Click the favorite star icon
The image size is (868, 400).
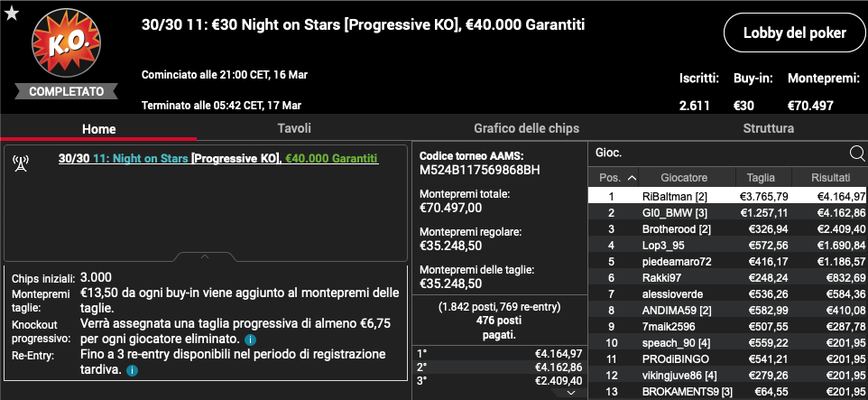click(x=12, y=14)
